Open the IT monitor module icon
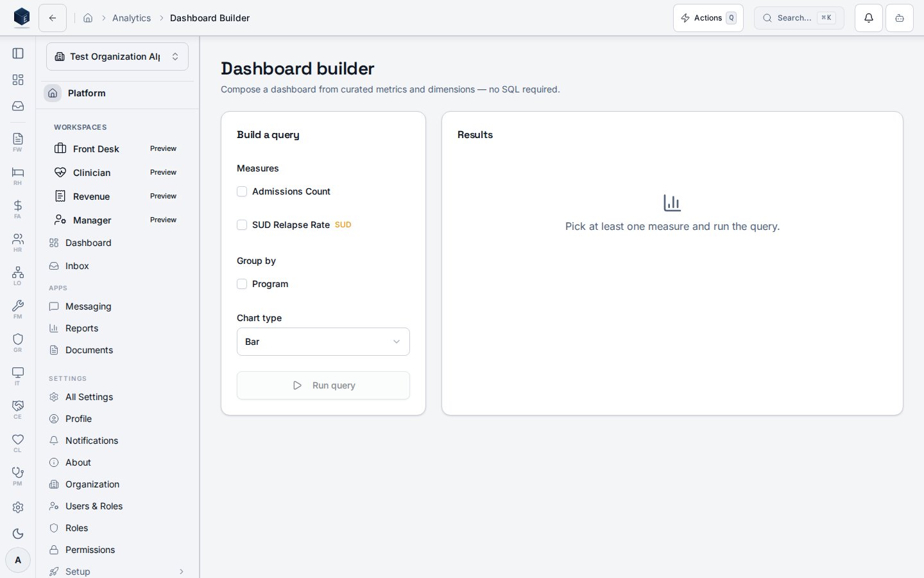 point(18,376)
